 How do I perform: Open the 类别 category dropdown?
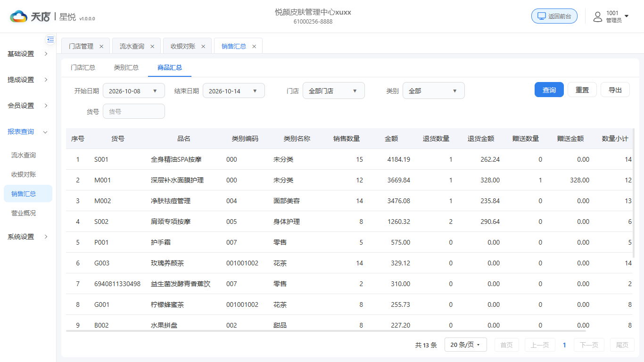434,90
